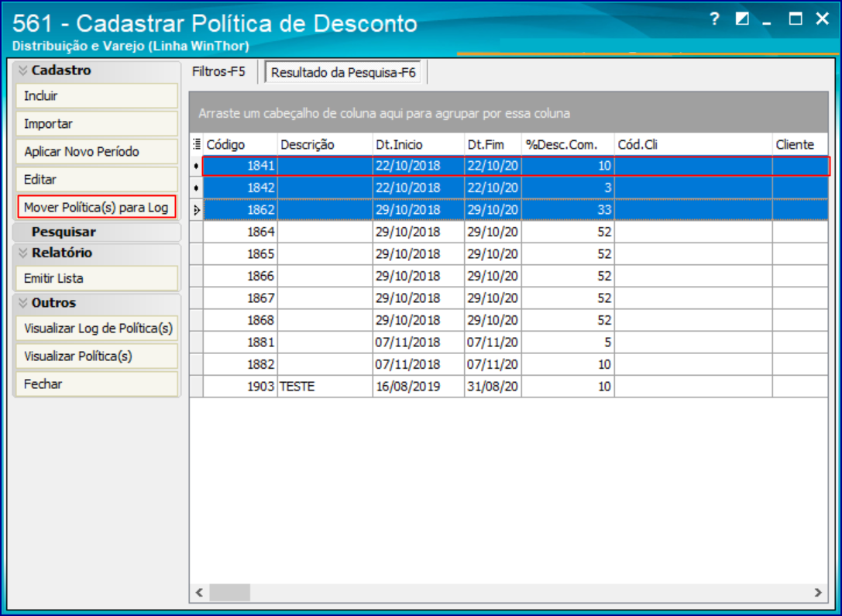The width and height of the screenshot is (842, 616).
Task: Click the row indicator dot of policy 1842
Action: click(x=196, y=188)
